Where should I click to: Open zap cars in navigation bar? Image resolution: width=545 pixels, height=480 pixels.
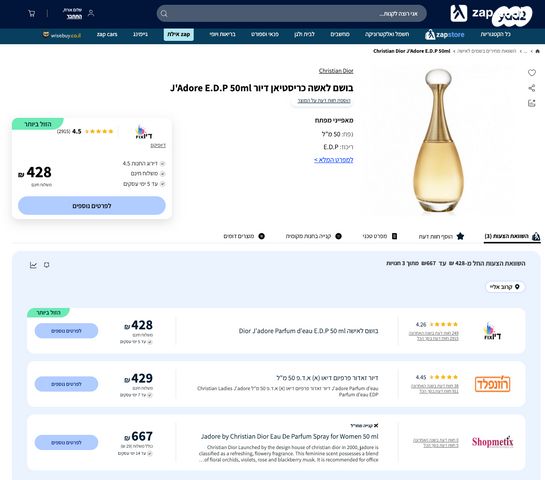tap(107, 34)
